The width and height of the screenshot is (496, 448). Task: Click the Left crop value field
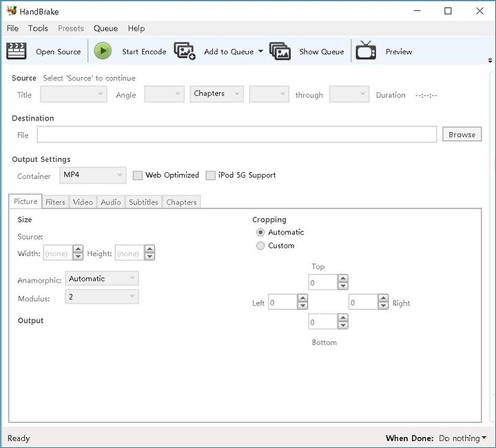(x=283, y=302)
